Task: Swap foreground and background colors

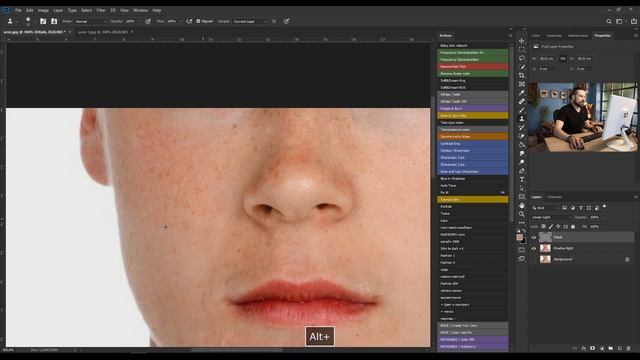Action: click(x=524, y=231)
